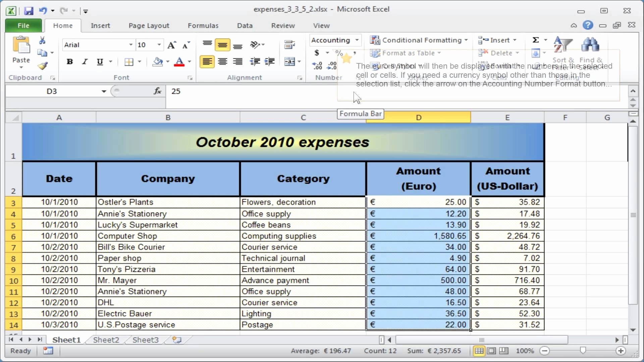This screenshot has width=644, height=362.
Task: Open the View tab in ribbon
Action: pyautogui.click(x=322, y=25)
